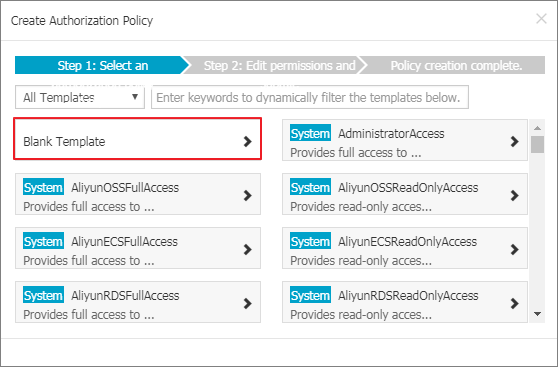Close the Create Authorization Policy dialog
Image resolution: width=558 pixels, height=367 pixels.
click(x=541, y=19)
